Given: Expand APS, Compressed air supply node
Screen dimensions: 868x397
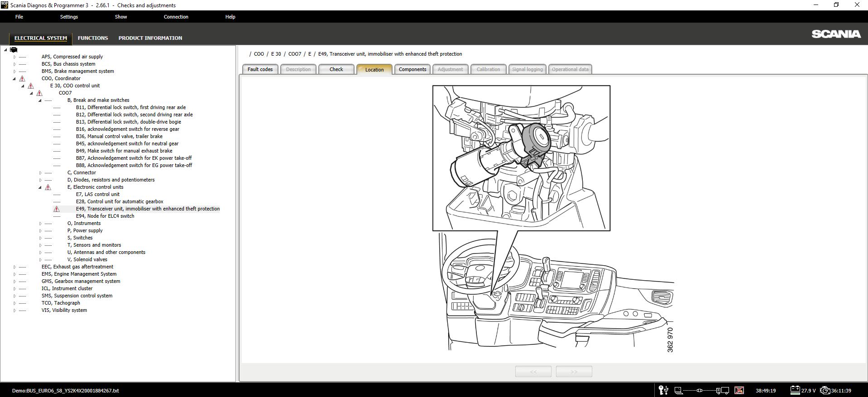Looking at the screenshot, I should click(14, 57).
